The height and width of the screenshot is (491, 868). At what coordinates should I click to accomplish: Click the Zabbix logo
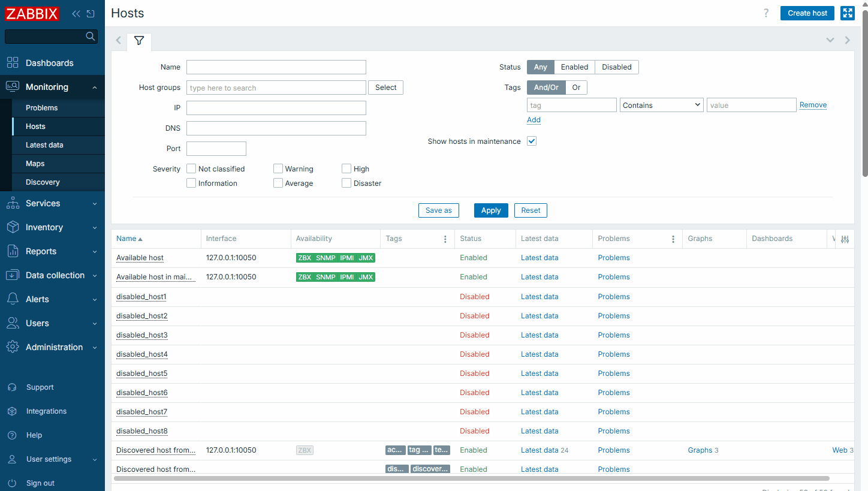click(x=32, y=14)
